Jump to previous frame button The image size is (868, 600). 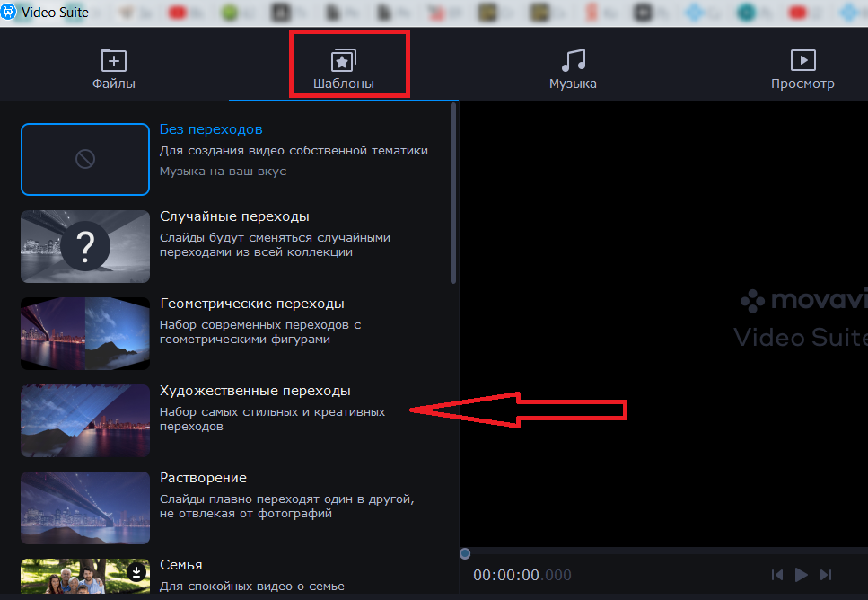[x=777, y=575]
